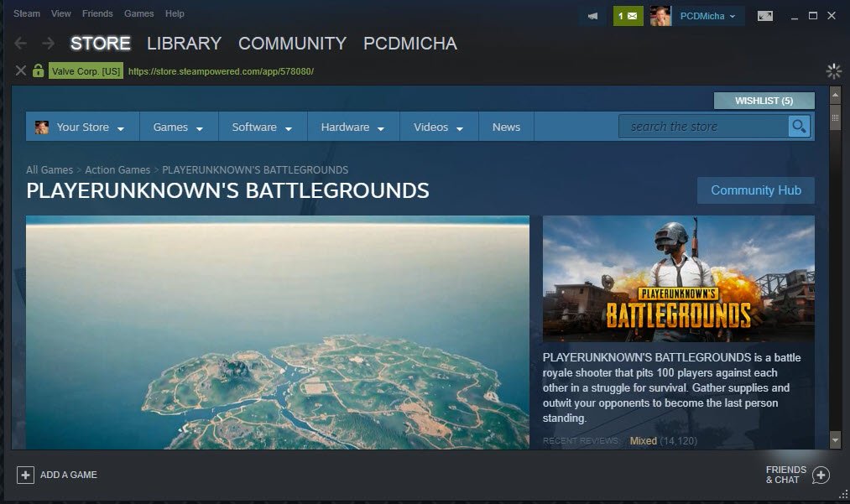
Task: Click the Your Store avatar icon
Action: [42, 127]
